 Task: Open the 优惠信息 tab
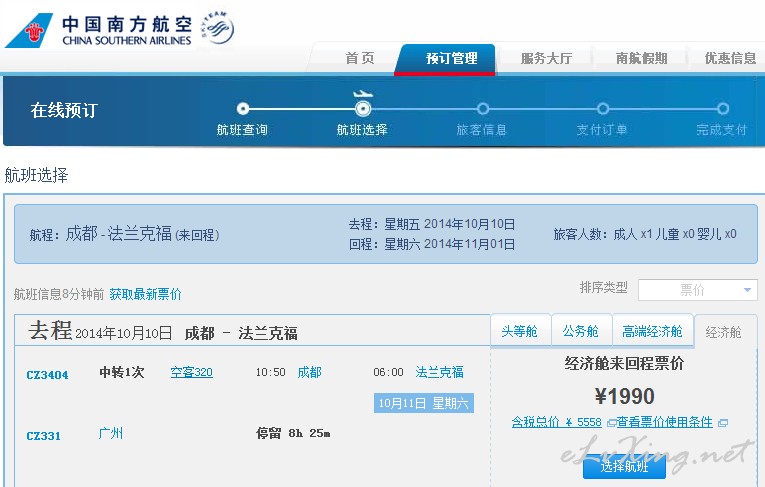click(x=730, y=59)
